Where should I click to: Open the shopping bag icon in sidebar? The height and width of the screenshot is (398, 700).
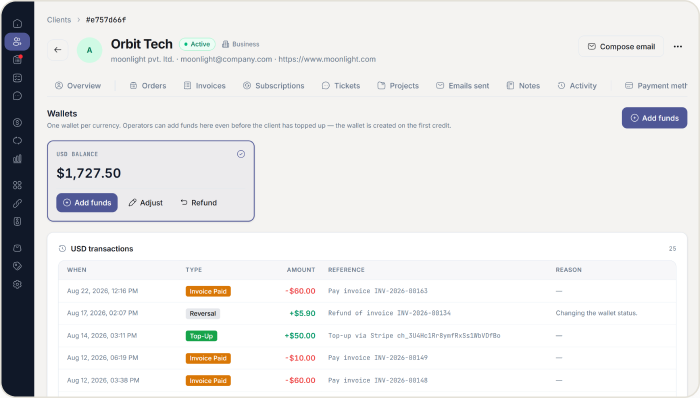coord(17,248)
